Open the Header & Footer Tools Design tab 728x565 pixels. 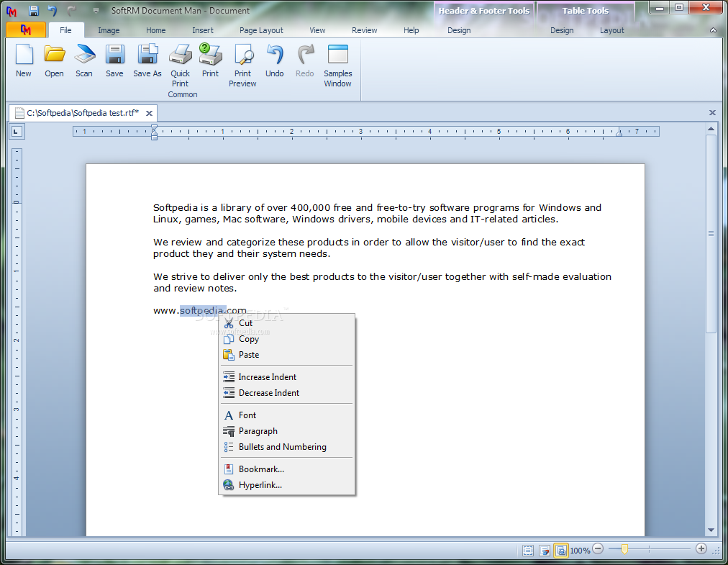459,30
